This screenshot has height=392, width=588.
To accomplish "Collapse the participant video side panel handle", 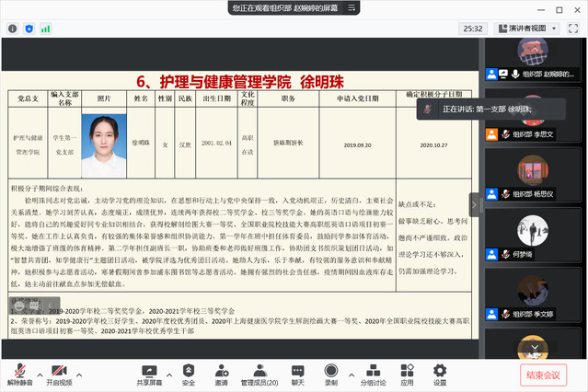I will [475, 204].
